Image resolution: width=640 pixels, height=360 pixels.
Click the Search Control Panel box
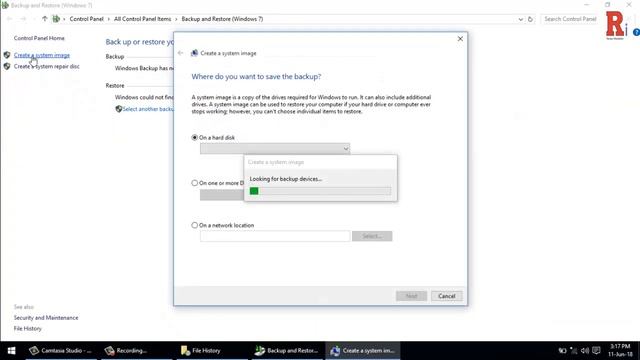571,19
